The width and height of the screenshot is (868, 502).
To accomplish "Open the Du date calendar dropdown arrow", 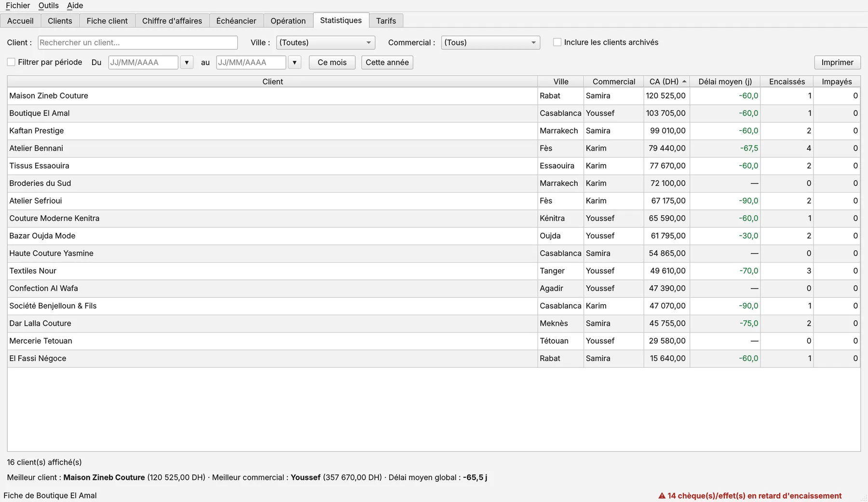I will pos(187,62).
